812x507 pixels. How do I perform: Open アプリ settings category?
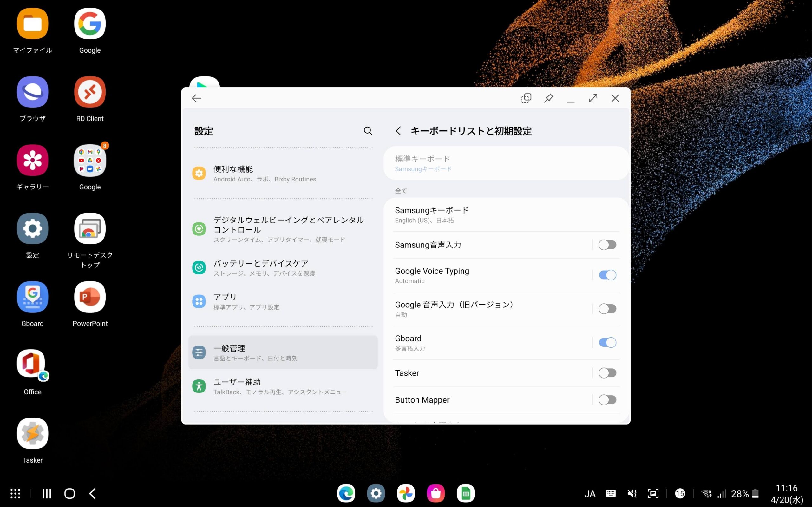point(283,301)
